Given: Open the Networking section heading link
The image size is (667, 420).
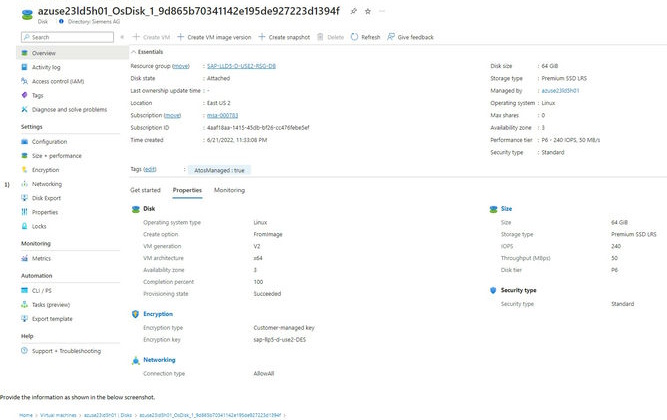Looking at the screenshot, I should coord(159,360).
